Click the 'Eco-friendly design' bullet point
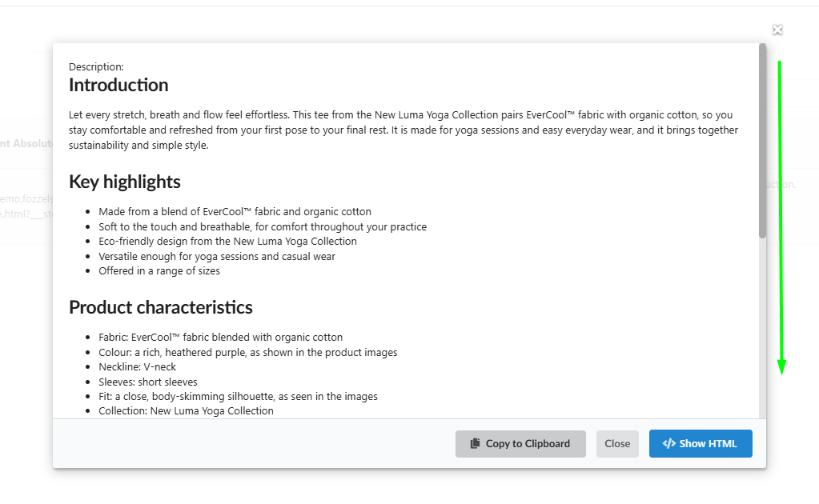The height and width of the screenshot is (504, 819). click(x=227, y=241)
